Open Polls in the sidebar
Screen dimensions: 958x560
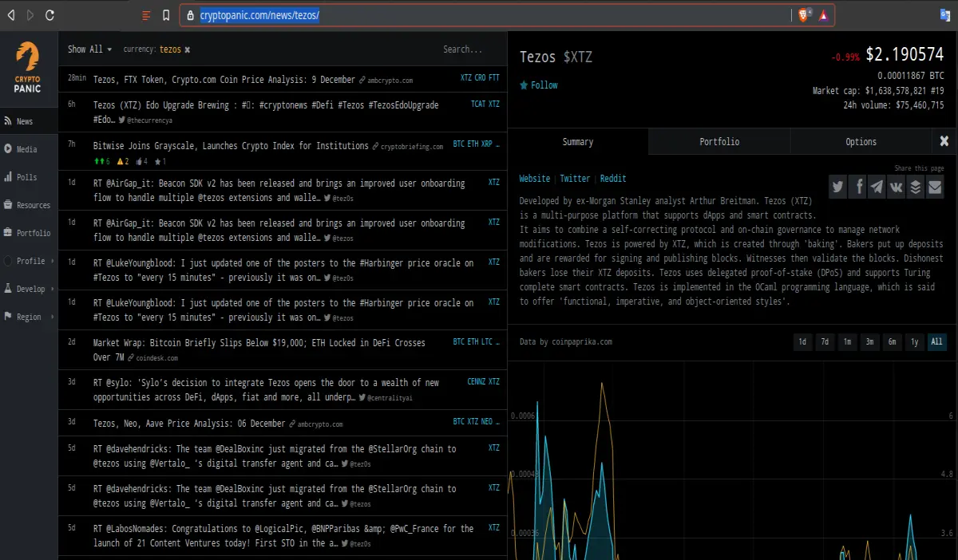[x=29, y=177]
